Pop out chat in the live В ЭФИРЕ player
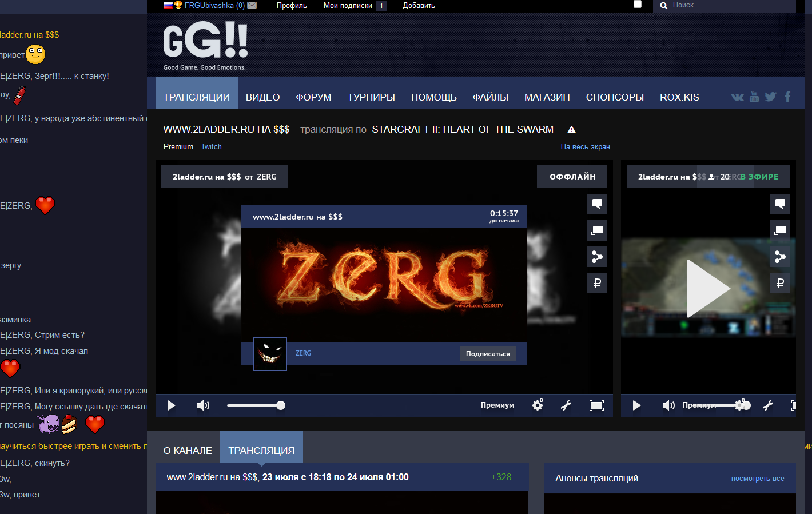 [x=780, y=230]
